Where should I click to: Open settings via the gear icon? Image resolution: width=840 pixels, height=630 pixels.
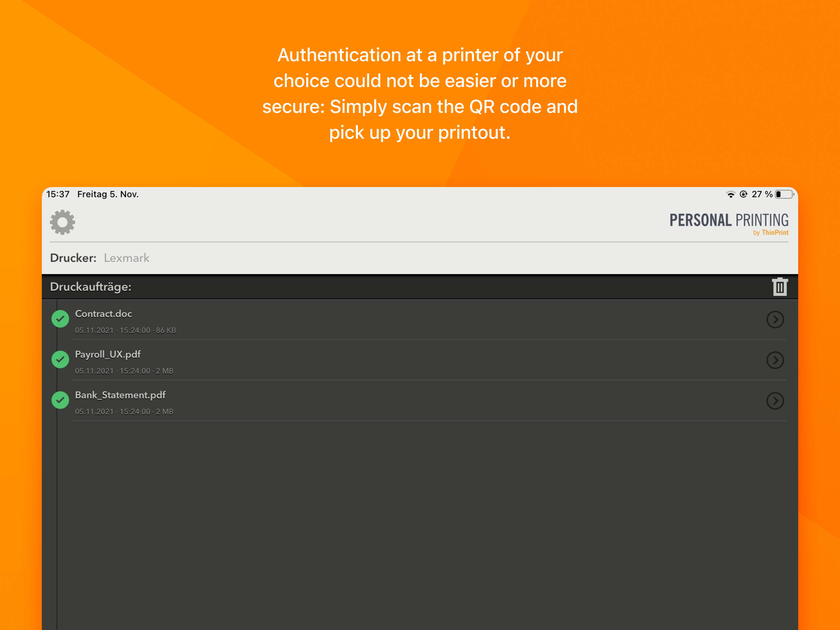[62, 222]
